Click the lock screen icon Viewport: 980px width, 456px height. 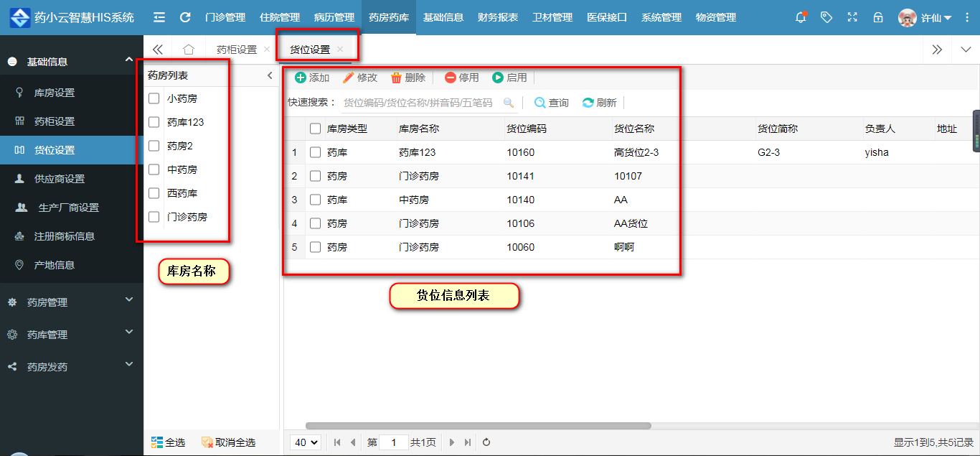coord(878,17)
